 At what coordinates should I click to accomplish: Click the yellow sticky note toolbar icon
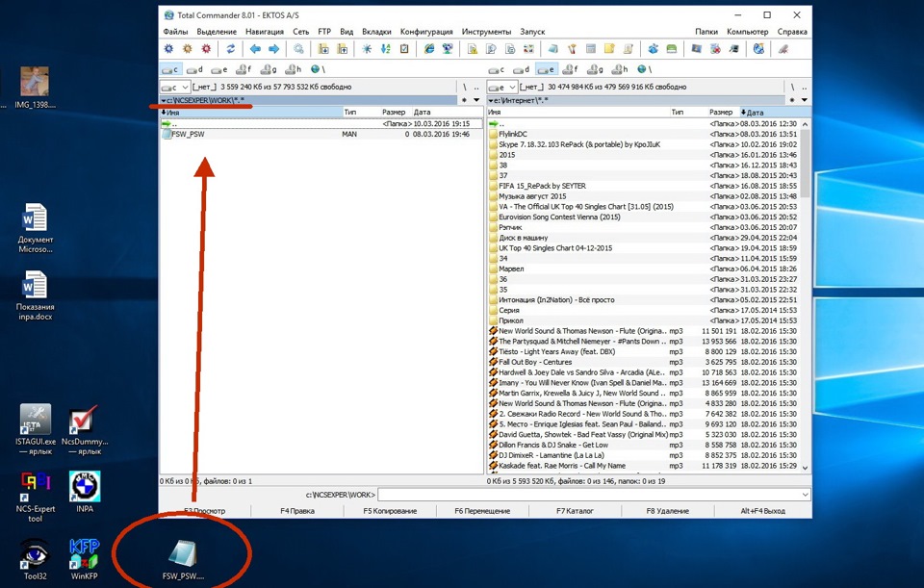tap(609, 49)
